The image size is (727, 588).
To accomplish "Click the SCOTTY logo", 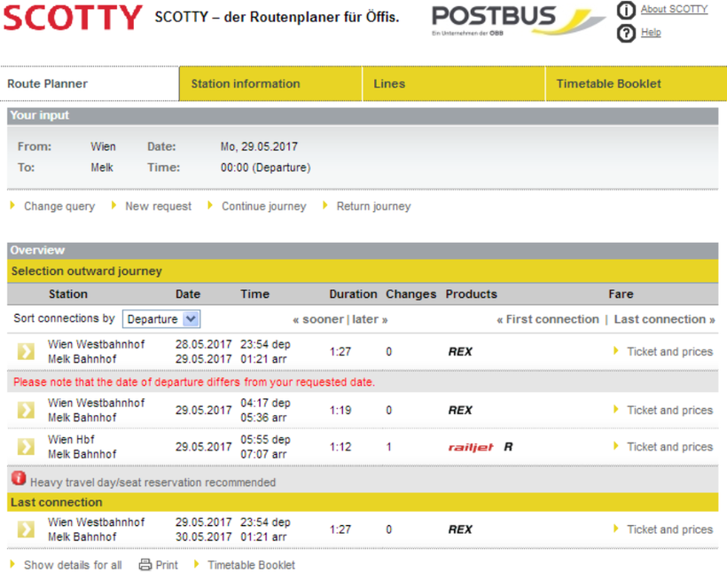I will pyautogui.click(x=73, y=18).
